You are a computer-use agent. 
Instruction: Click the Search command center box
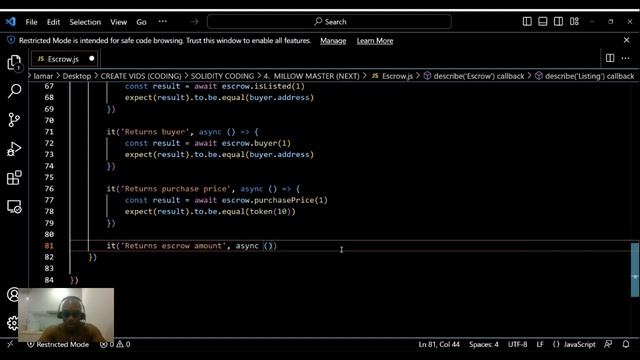coord(329,22)
